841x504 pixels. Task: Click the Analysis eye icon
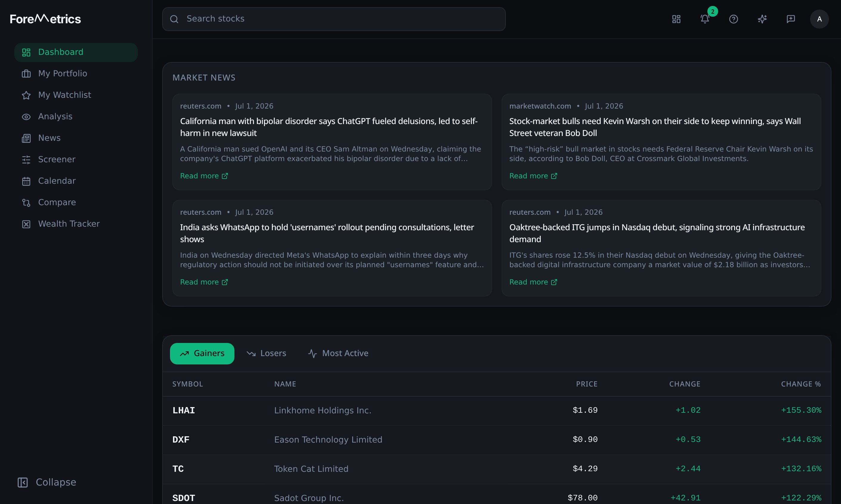pos(26,117)
